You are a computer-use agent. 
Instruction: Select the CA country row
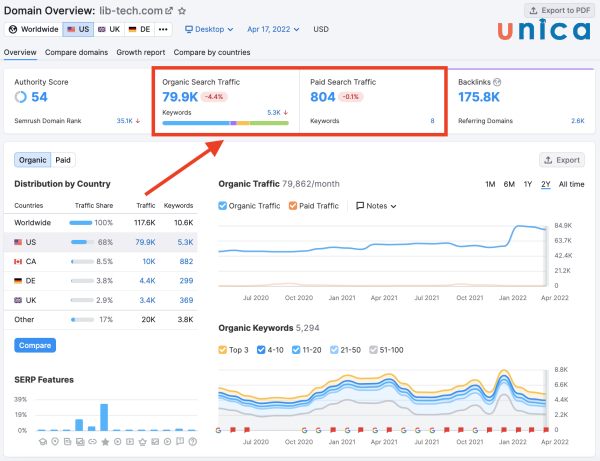pyautogui.click(x=101, y=262)
